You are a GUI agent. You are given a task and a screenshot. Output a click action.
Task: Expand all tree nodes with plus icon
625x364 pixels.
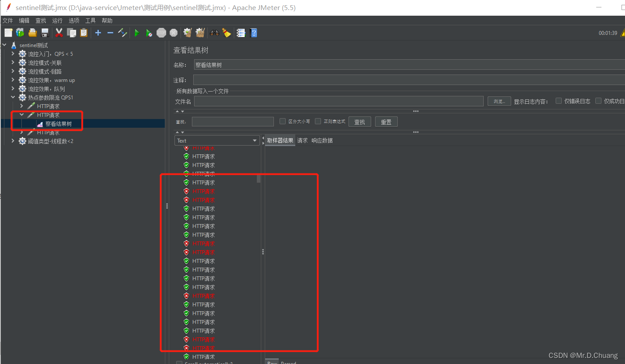(x=98, y=33)
